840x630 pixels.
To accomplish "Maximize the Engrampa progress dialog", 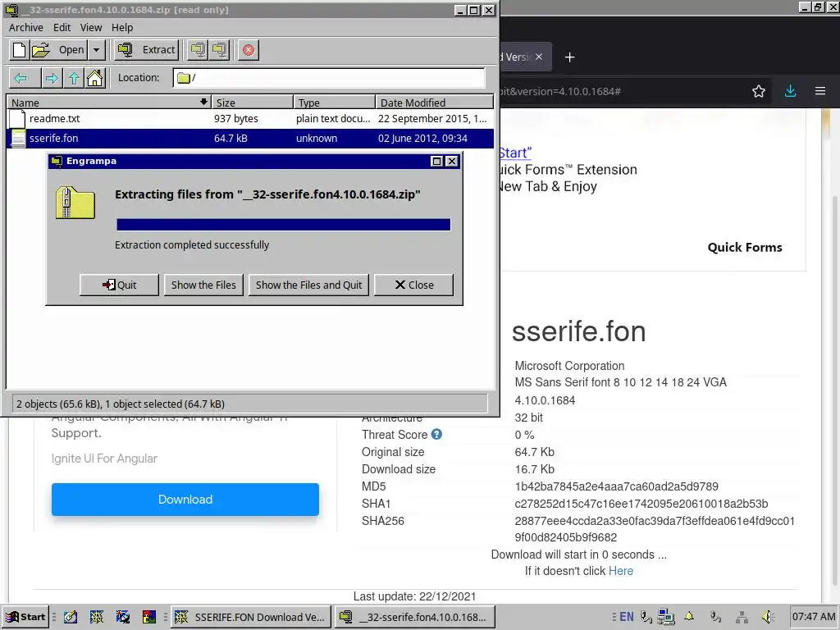I will click(436, 162).
